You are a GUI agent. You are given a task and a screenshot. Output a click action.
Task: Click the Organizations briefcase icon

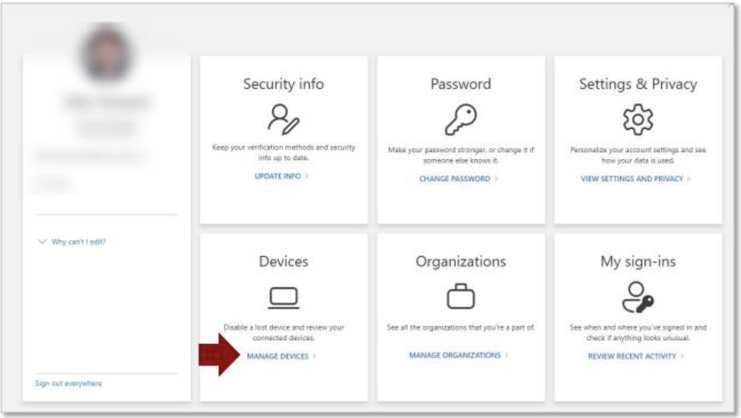point(461,299)
